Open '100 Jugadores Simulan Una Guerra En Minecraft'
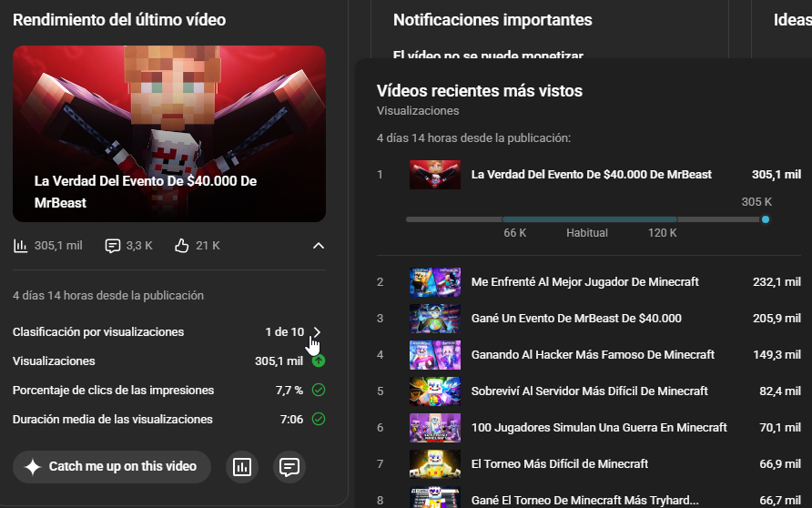 [599, 427]
